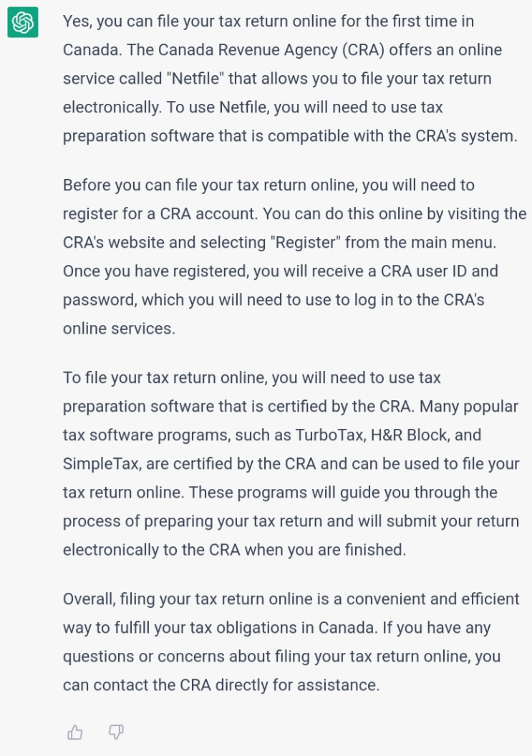Give the response a thumbs up

(x=74, y=732)
